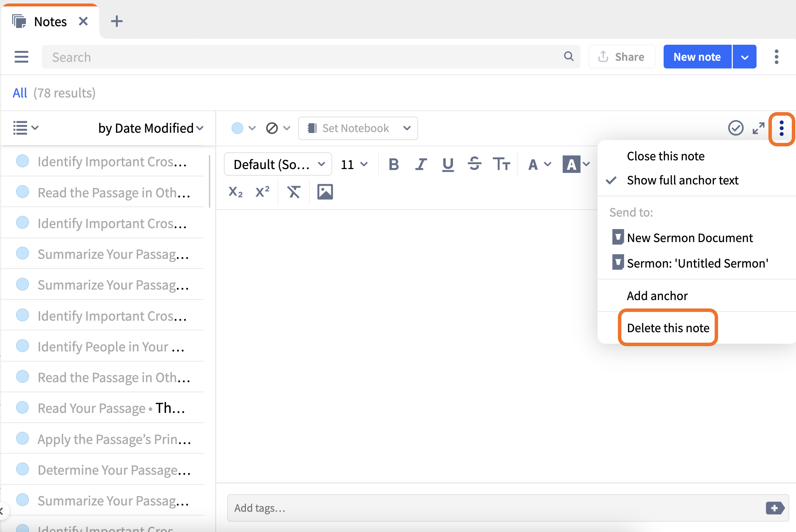
Task: Select circle for Determine Your Passage note
Action: (23, 469)
